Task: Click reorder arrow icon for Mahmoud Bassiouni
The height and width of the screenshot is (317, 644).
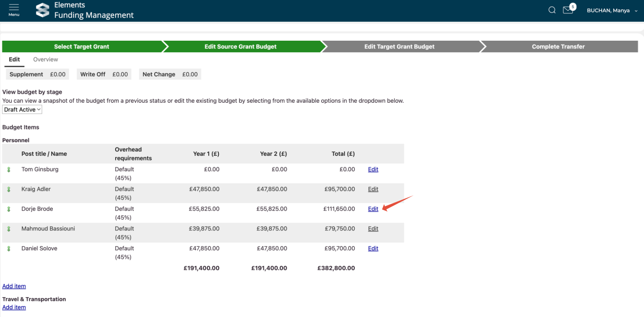Action: click(9, 229)
